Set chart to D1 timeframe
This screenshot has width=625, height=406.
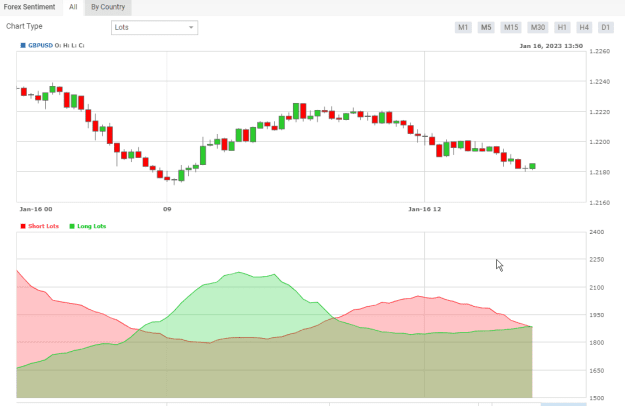pyautogui.click(x=606, y=27)
